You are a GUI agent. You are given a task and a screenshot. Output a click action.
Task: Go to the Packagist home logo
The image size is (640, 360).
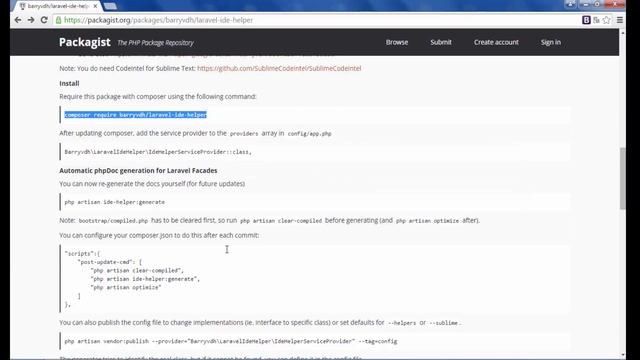click(84, 42)
